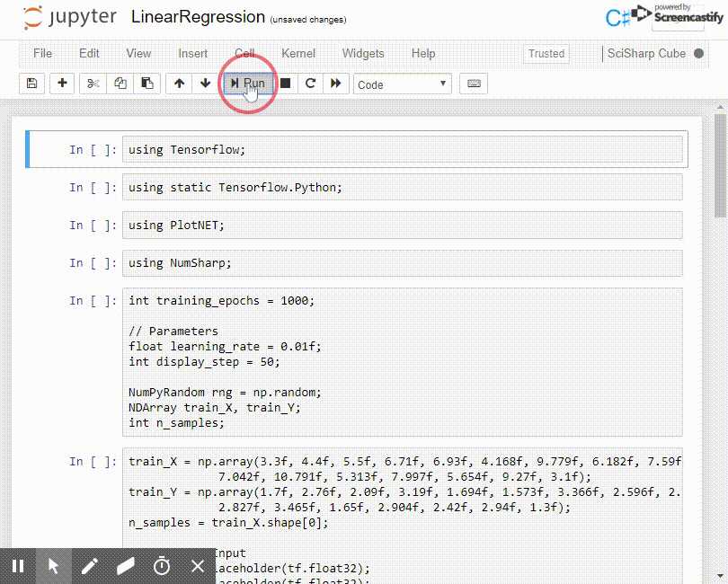
Task: Click the 'using static Tensorflow.Python;' cell
Action: [x=402, y=187]
